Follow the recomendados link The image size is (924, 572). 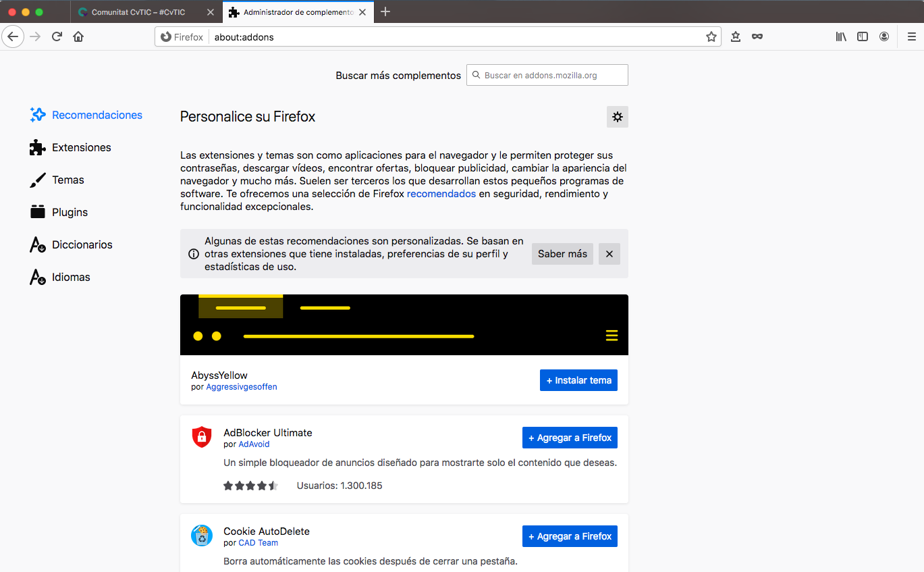coord(441,194)
